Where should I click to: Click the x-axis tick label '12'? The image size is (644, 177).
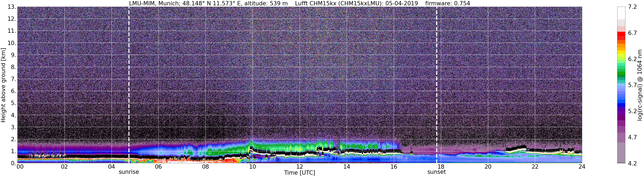pos(299,166)
